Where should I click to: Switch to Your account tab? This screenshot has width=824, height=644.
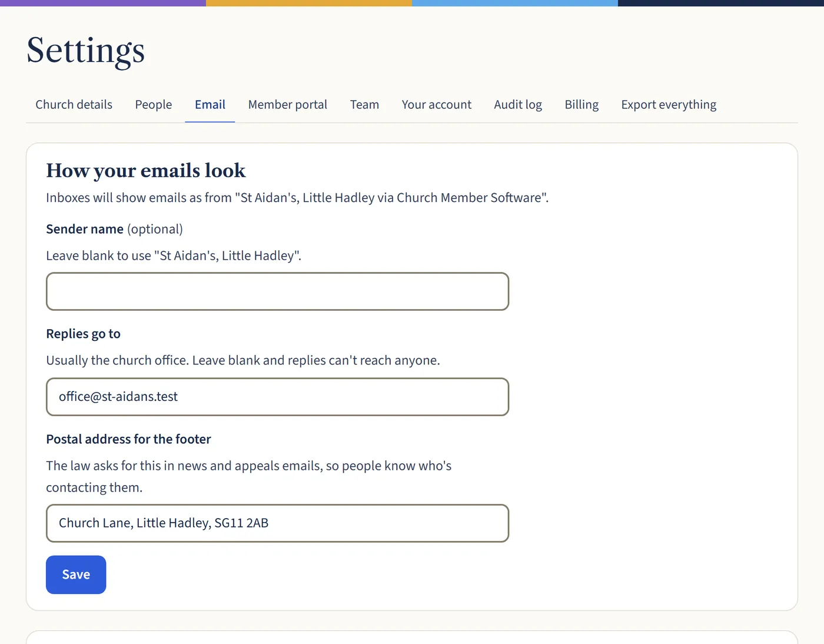point(437,105)
